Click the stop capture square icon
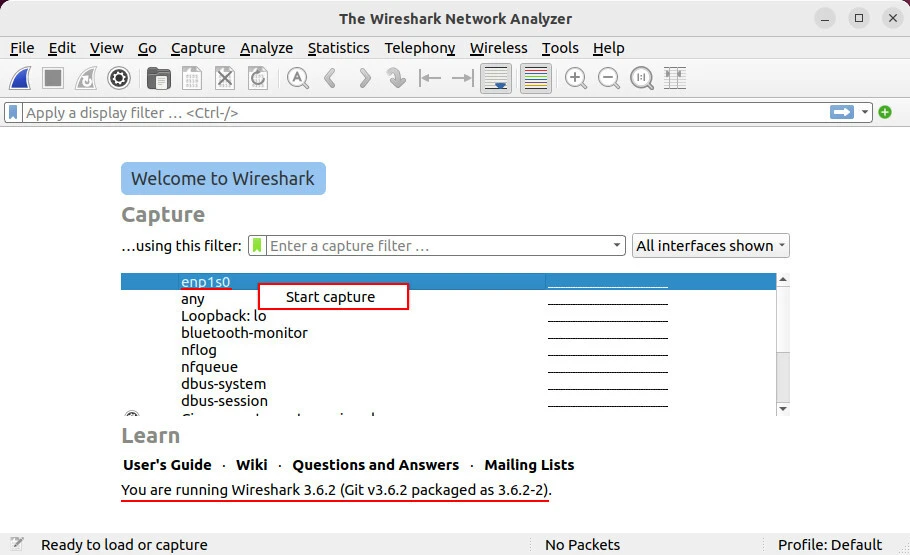Viewport: 910px width, 555px height. [53, 78]
